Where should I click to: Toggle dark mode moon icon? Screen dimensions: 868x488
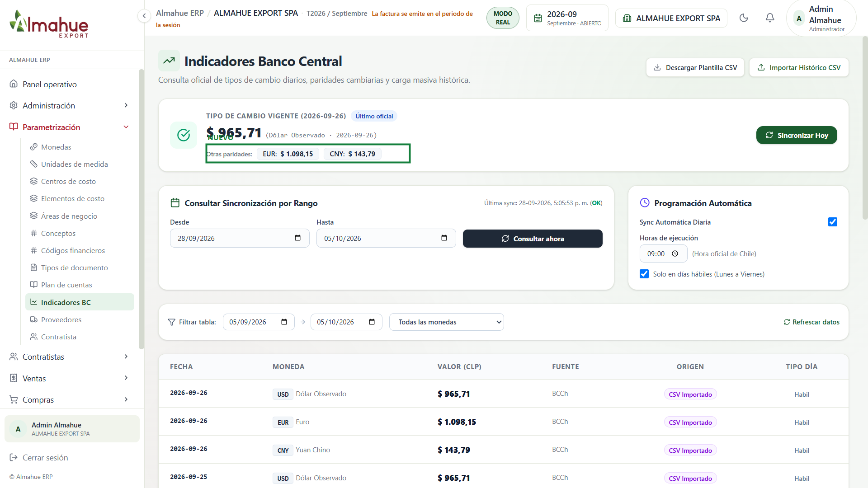[x=744, y=18]
